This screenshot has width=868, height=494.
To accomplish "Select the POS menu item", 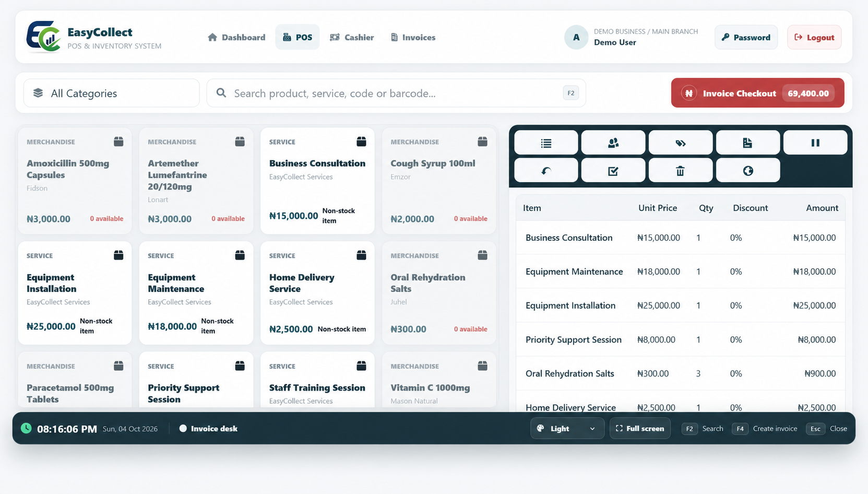I will 298,37.
